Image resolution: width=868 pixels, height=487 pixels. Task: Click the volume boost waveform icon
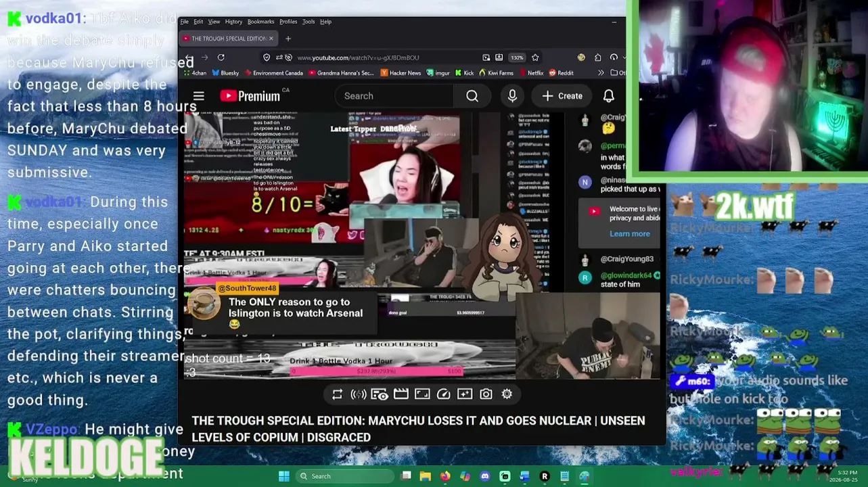(x=359, y=394)
